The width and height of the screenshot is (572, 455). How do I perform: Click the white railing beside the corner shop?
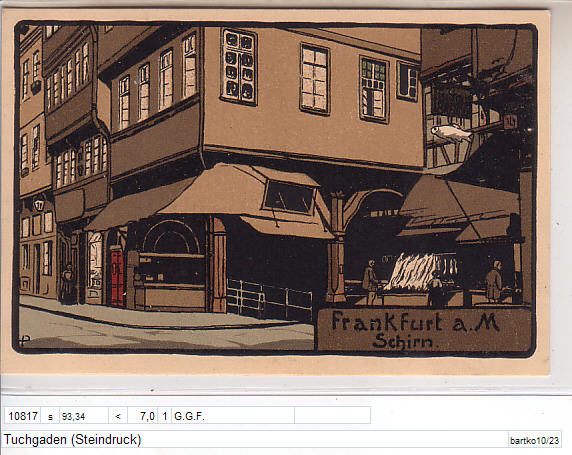click(x=270, y=298)
